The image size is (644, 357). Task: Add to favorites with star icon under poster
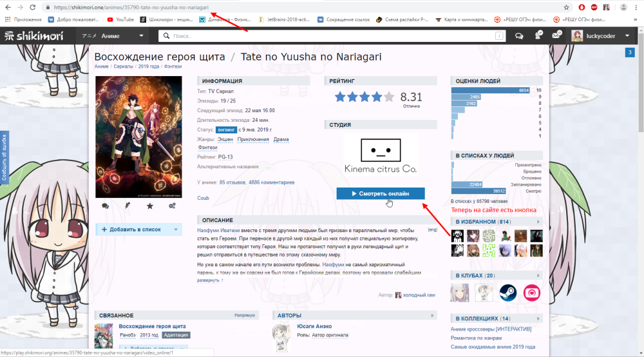coord(150,206)
